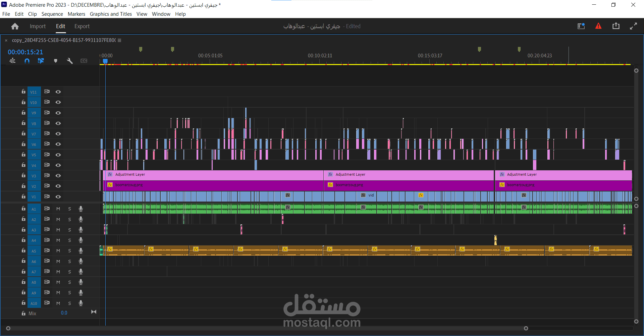Toggle sync lock on track V11
Viewport: 644px width, 336px height.
pos(47,92)
